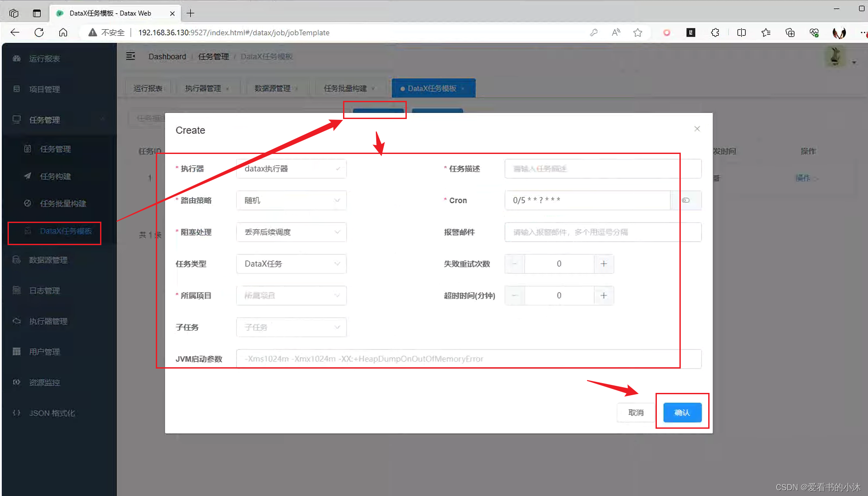This screenshot has width=868, height=496.
Task: Click the hamburger sidebar collapse icon
Action: pos(131,56)
